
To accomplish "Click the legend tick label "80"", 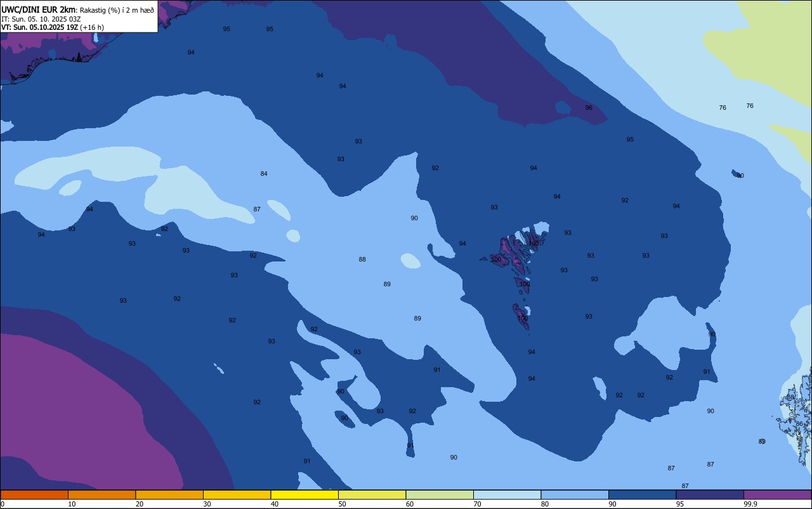I will 545,504.
